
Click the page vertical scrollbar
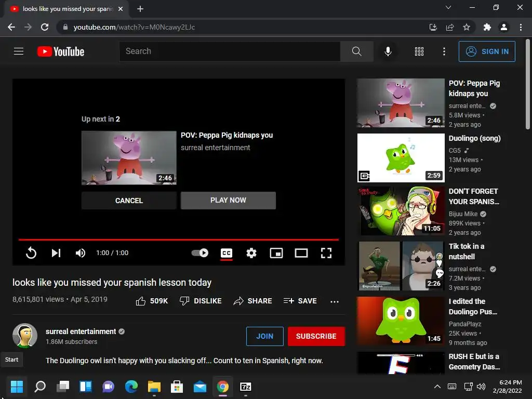(x=528, y=84)
